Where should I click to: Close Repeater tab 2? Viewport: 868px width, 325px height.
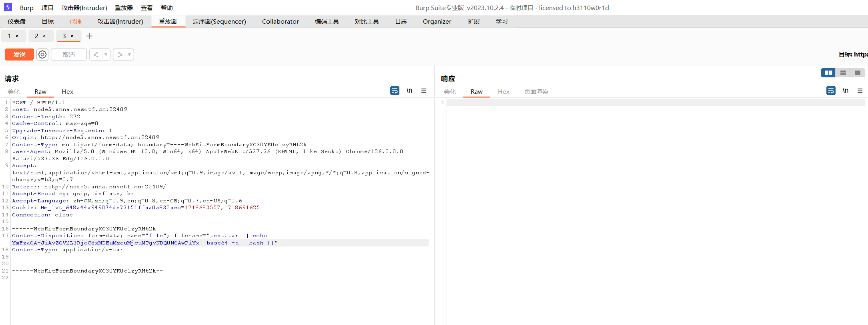tap(44, 36)
